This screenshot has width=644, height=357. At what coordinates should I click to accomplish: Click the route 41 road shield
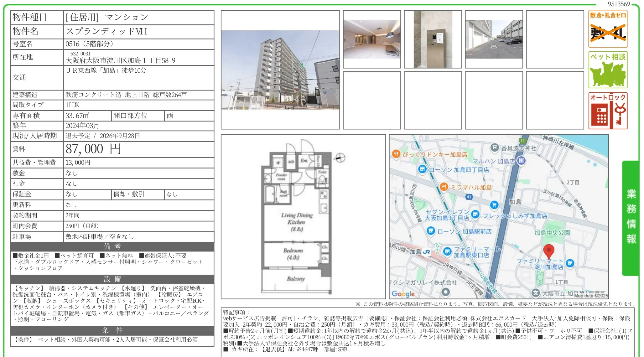click(x=469, y=197)
